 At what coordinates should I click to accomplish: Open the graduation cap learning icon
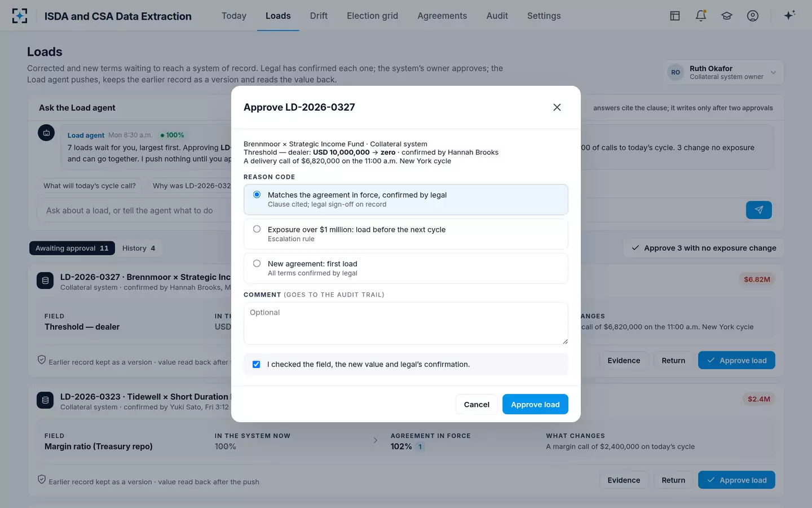(x=727, y=16)
